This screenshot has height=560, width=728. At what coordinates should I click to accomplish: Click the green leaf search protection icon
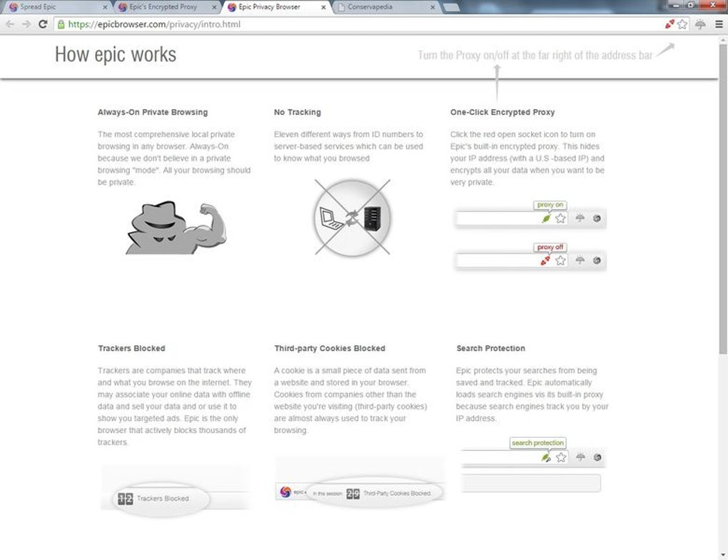[x=546, y=458]
